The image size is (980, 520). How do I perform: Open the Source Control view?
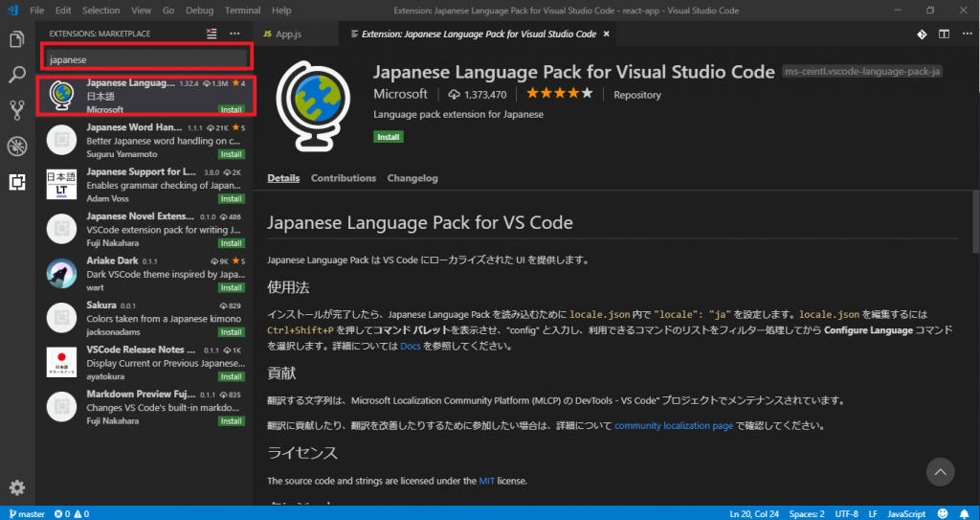point(17,111)
